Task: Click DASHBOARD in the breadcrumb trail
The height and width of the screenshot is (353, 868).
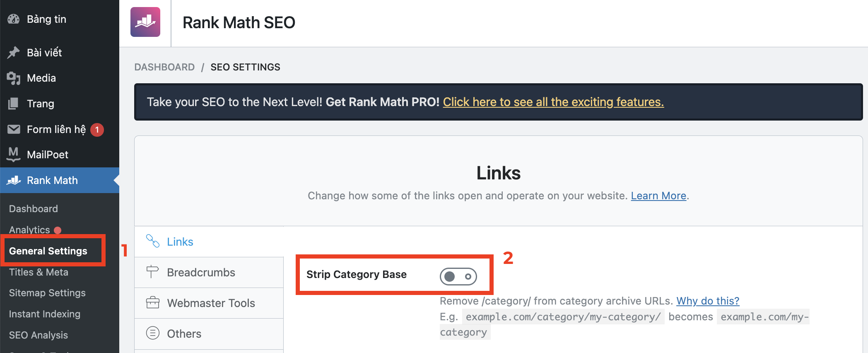Action: click(x=164, y=67)
